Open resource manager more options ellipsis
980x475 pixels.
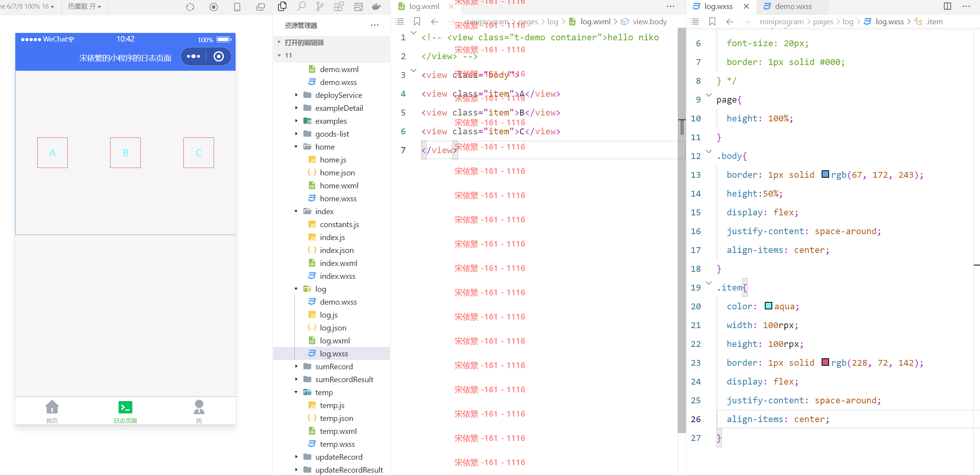click(x=375, y=25)
